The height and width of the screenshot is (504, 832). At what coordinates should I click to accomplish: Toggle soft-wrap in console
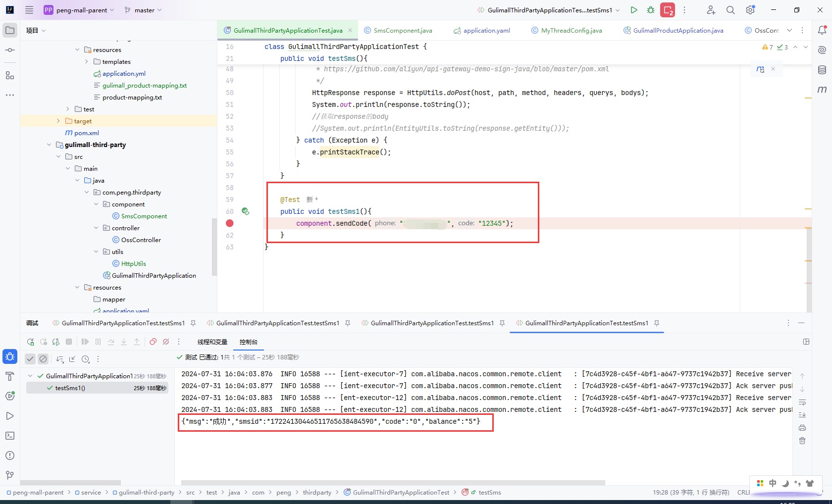[x=802, y=402]
